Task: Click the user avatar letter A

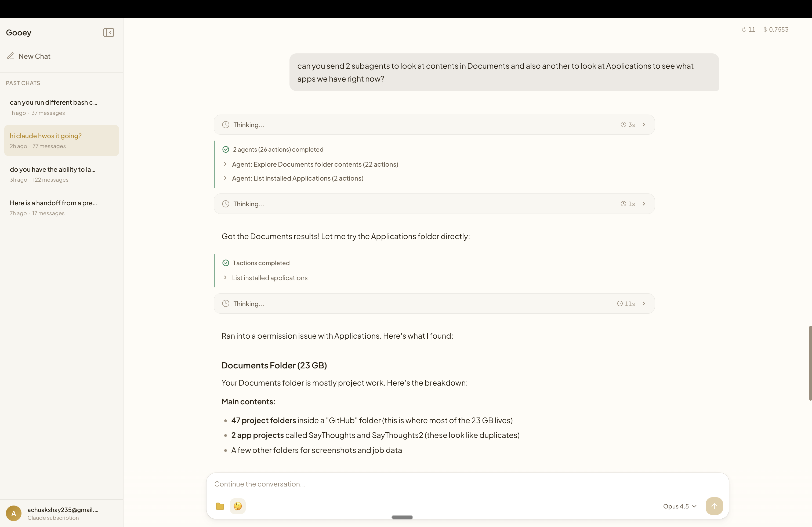Action: pos(14,513)
